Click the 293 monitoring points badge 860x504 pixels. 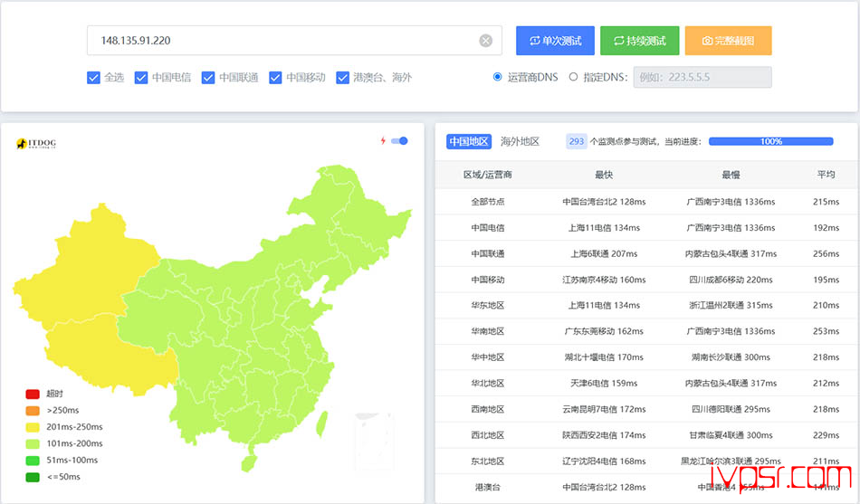click(576, 141)
